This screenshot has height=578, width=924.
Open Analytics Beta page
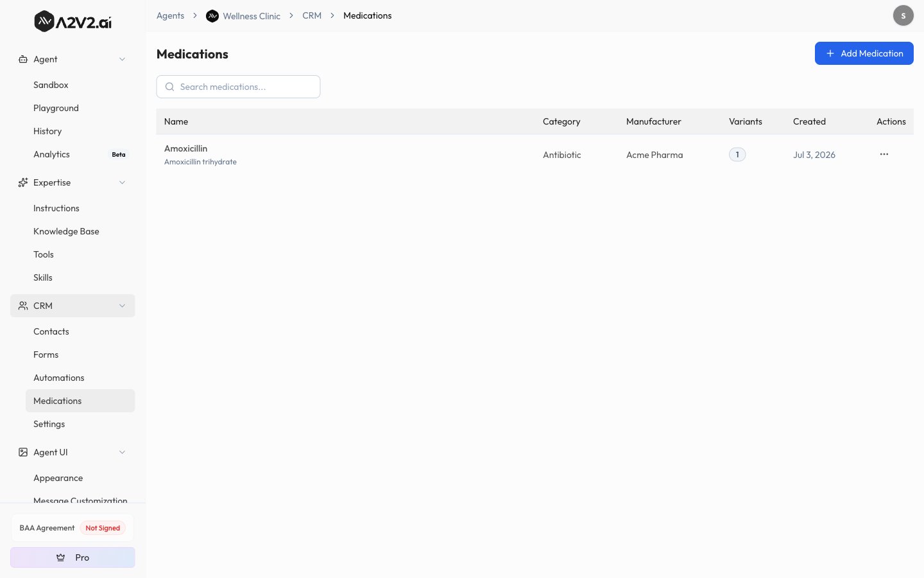(x=80, y=154)
